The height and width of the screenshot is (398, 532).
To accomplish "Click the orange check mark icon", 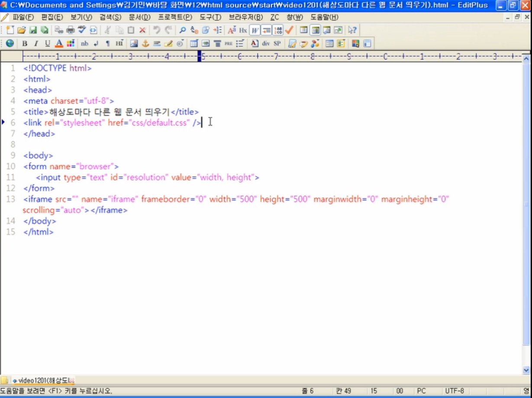I will point(289,30).
